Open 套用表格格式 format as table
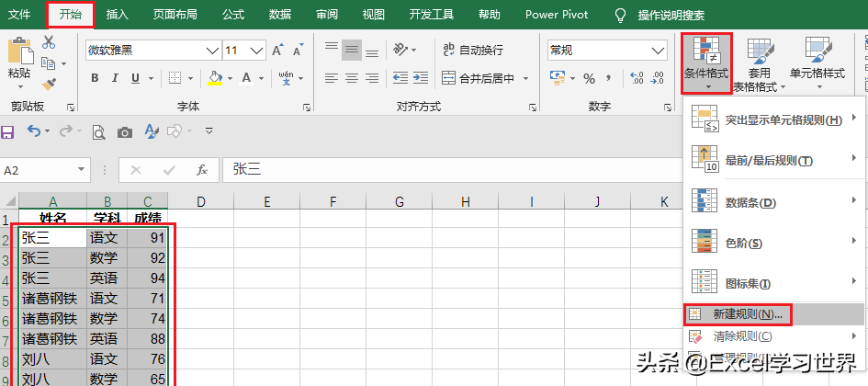 point(760,63)
